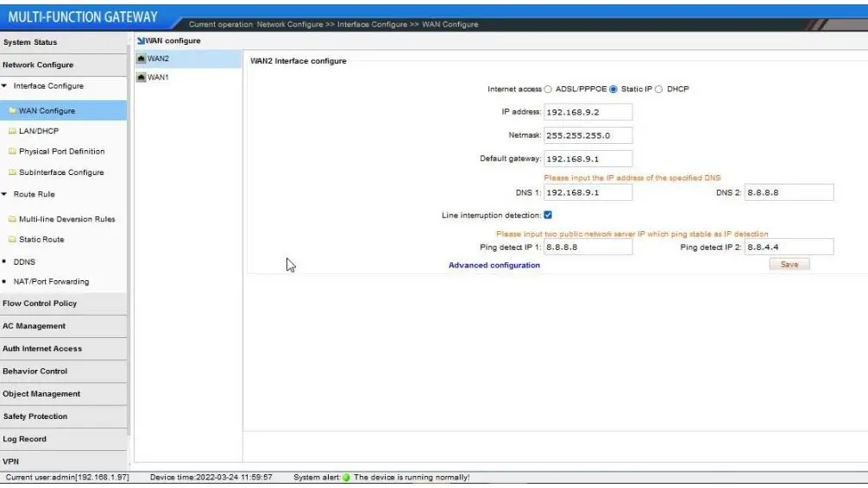The width and height of the screenshot is (868, 488).
Task: Open Safety Protection menu
Action: click(63, 416)
